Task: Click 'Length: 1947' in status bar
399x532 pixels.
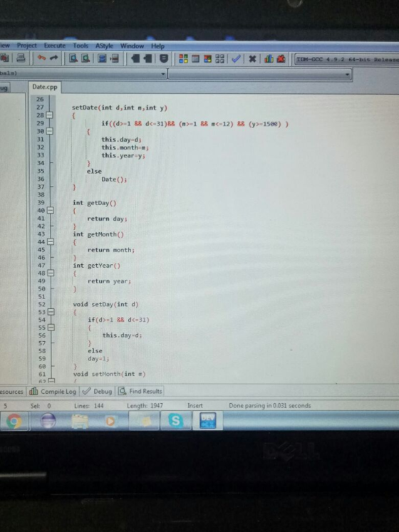Action: click(x=145, y=406)
